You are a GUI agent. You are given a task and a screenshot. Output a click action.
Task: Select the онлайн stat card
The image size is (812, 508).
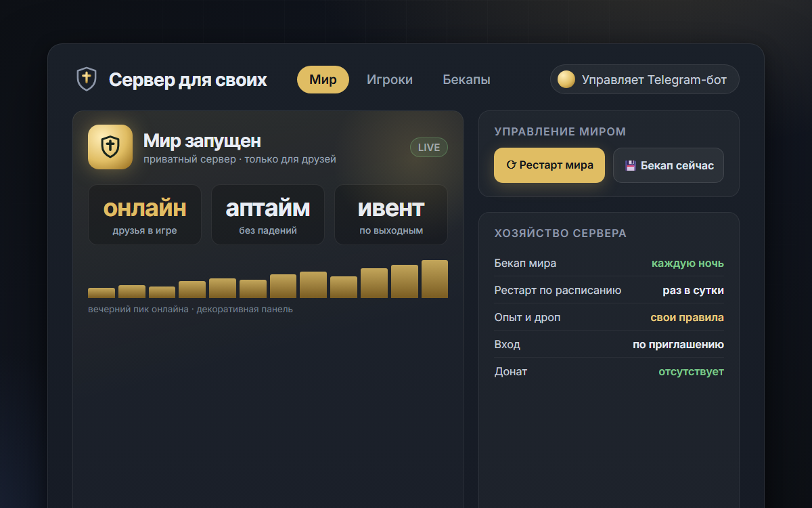pos(145,215)
